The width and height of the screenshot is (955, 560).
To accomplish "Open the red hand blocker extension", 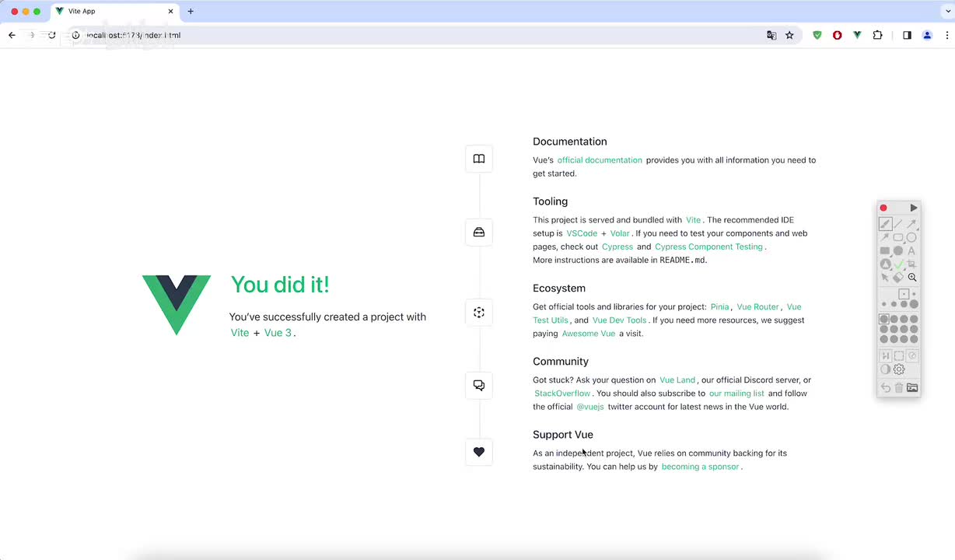I will pos(838,35).
